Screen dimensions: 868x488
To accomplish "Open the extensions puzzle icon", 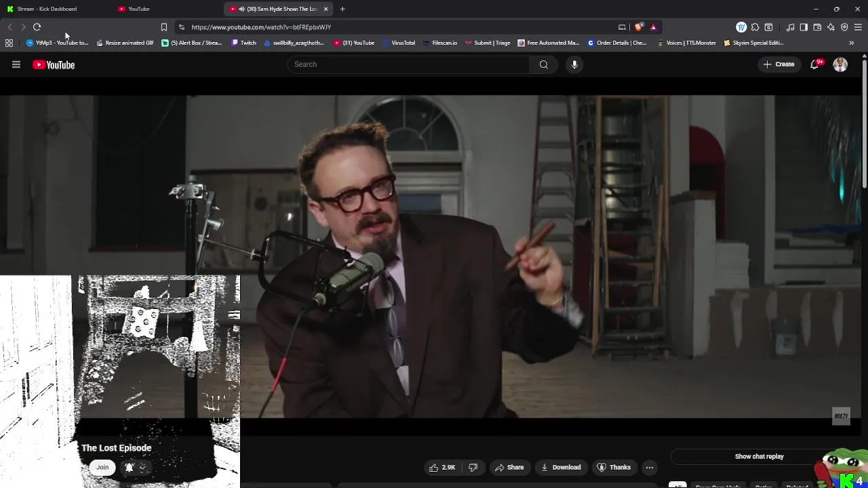I will pyautogui.click(x=755, y=27).
